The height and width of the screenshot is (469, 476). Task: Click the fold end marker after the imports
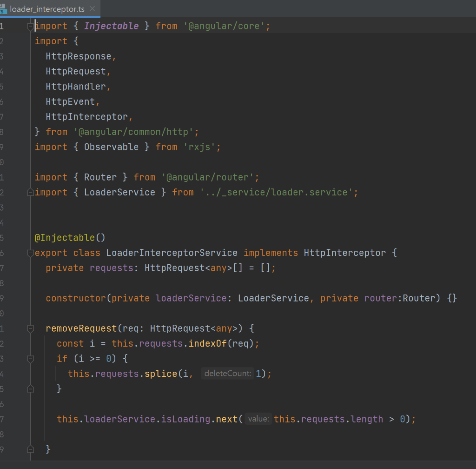tap(30, 192)
